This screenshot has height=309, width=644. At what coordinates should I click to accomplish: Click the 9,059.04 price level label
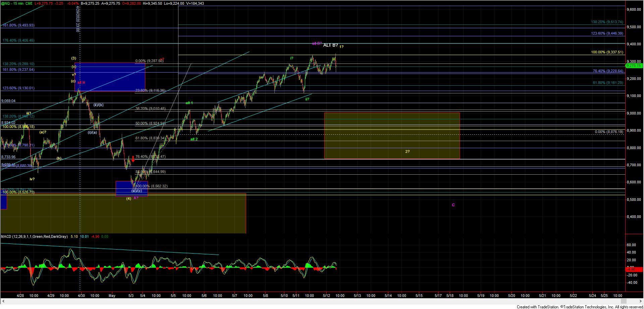coord(8,101)
